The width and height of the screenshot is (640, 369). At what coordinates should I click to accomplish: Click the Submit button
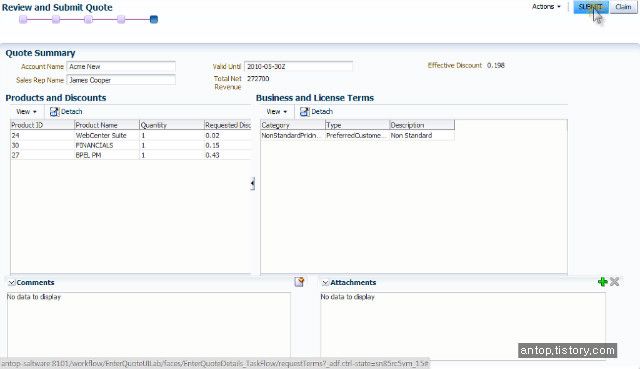591,7
